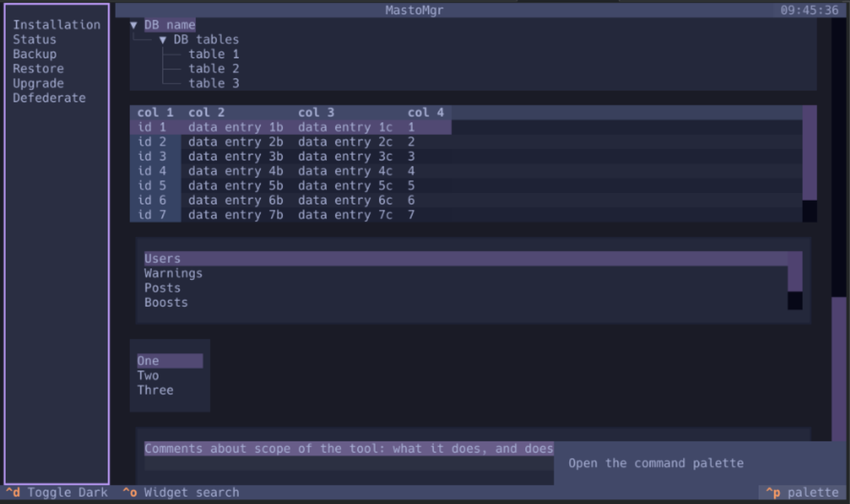This screenshot has height=504, width=850.
Task: Click the col 3 column header
Action: pyautogui.click(x=316, y=113)
